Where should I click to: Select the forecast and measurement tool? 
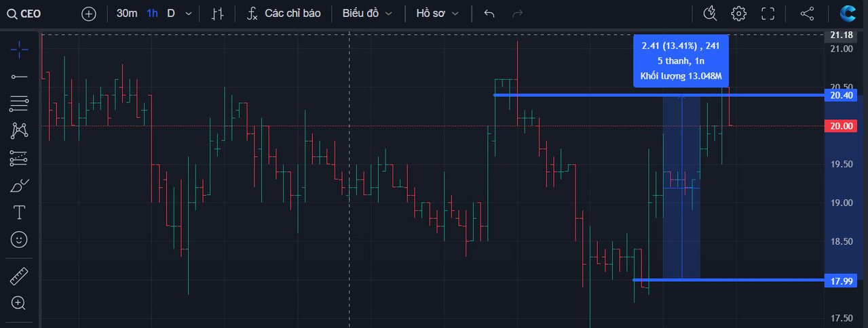[19, 158]
